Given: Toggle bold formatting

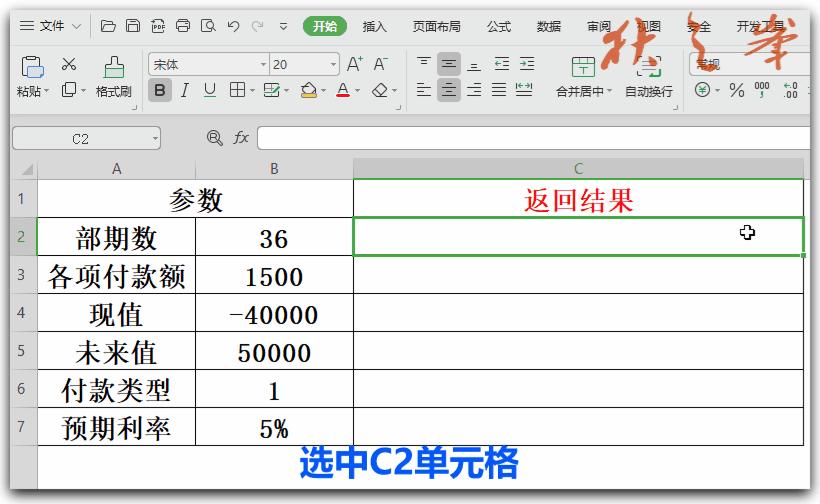Looking at the screenshot, I should pos(160,90).
